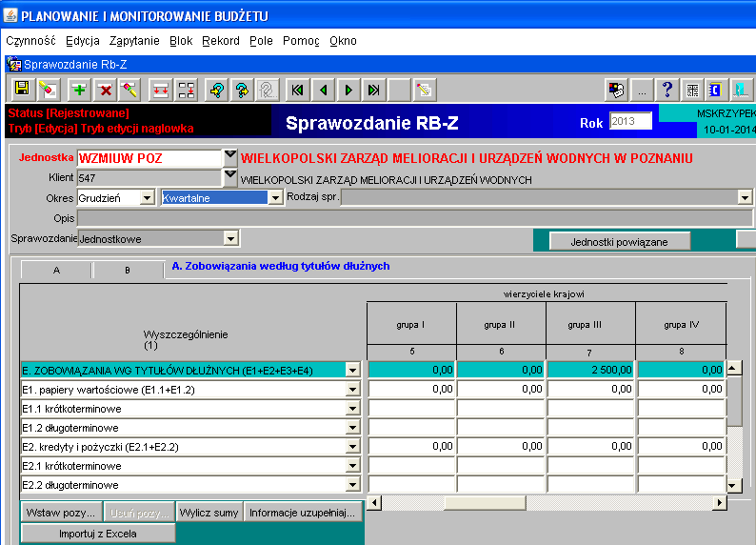Click the blue notebook icon

(x=716, y=90)
